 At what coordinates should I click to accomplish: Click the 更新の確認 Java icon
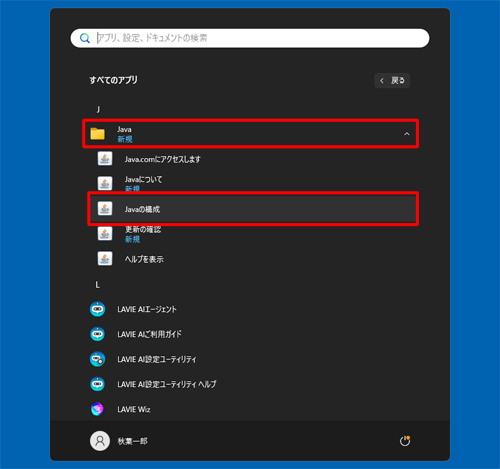[105, 234]
